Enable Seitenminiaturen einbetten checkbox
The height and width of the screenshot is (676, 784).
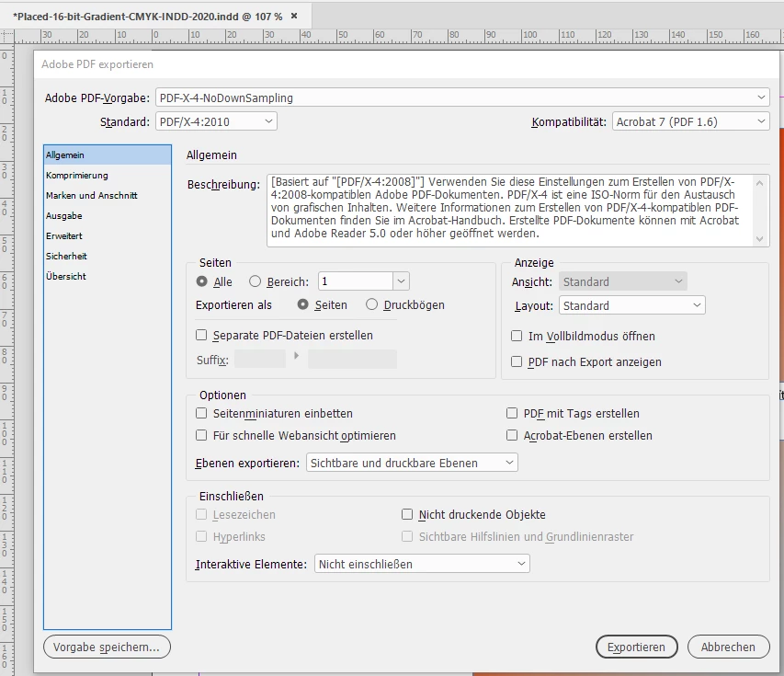(201, 413)
